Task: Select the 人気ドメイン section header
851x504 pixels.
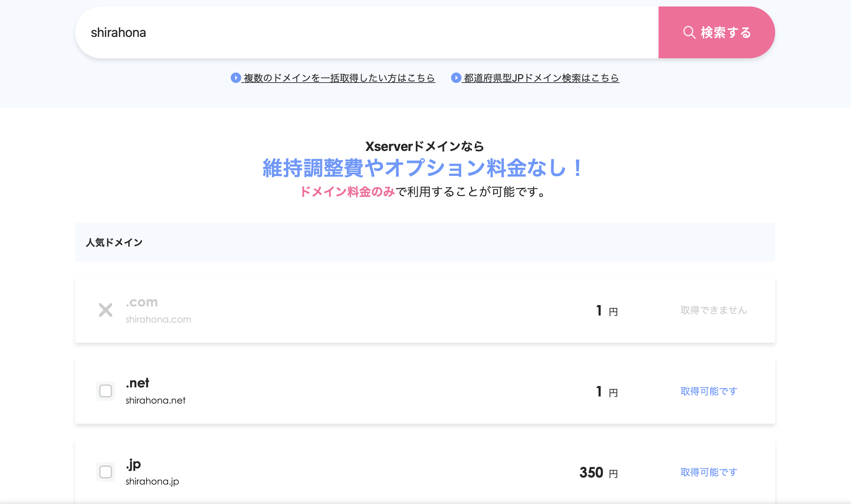Action: (x=114, y=243)
